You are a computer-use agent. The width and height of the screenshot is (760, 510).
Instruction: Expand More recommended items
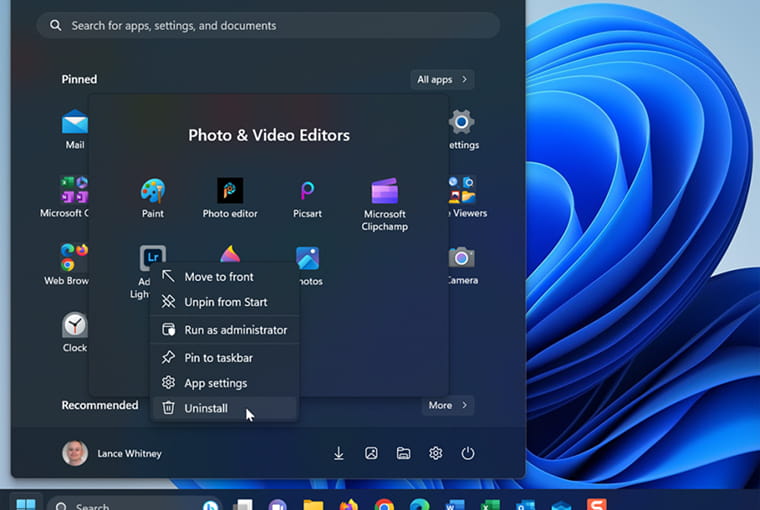tap(447, 405)
